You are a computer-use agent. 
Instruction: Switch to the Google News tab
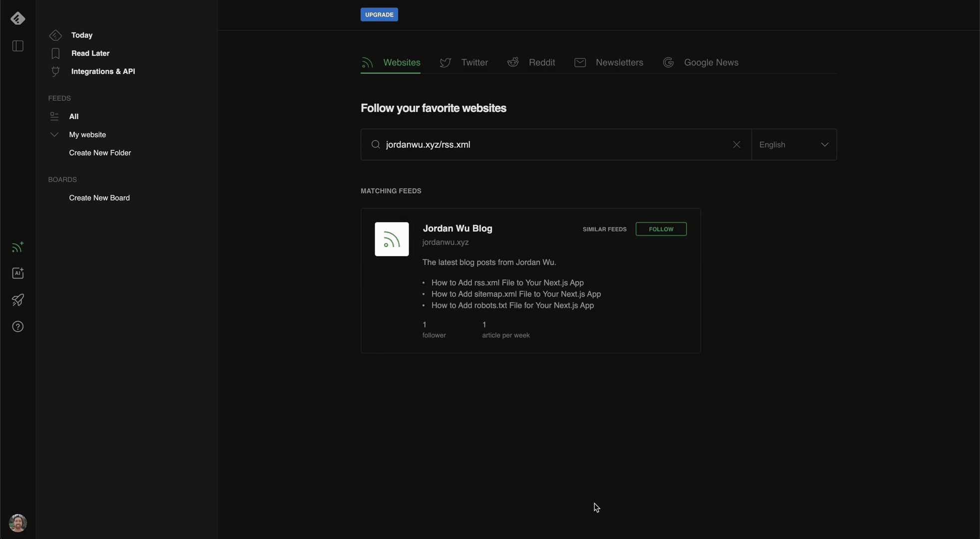700,62
